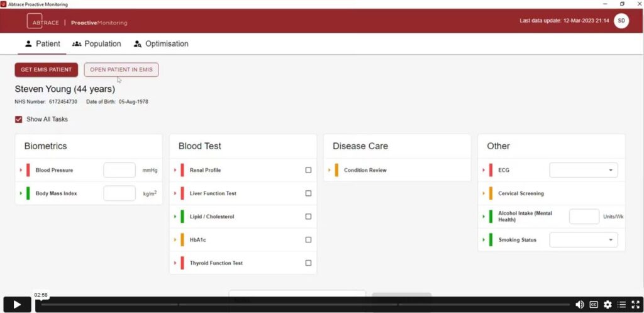Uncheck the Show All Tasks checkbox
This screenshot has height=313, width=644.
[18, 119]
